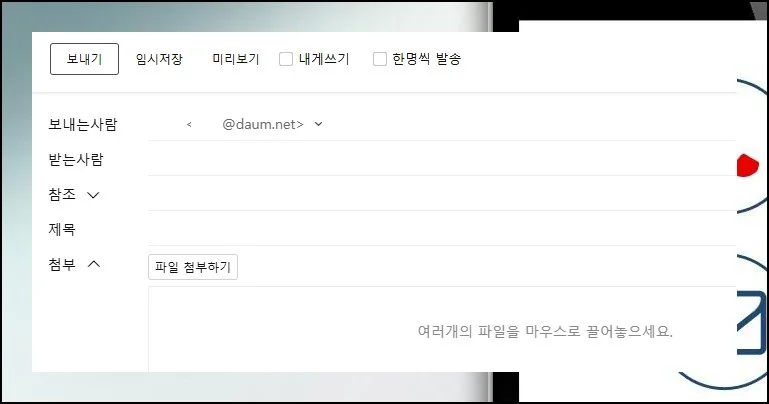Expand the 참조 chevron
The image size is (769, 404).
click(93, 195)
